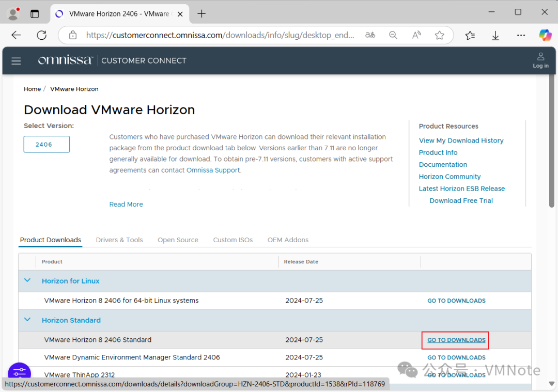Open the Product Info link
Viewport: 558px width, 392px height.
(438, 152)
